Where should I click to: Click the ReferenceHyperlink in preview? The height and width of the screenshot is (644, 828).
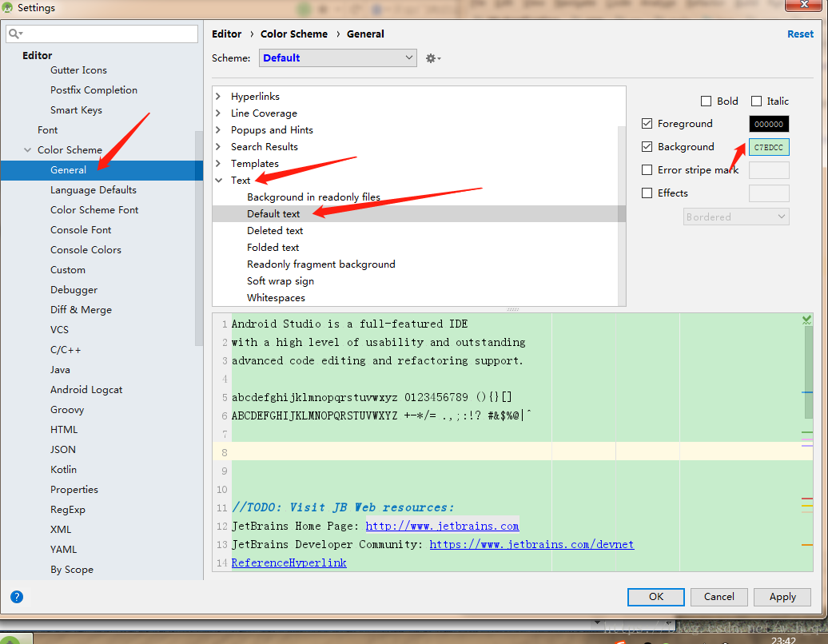[289, 563]
